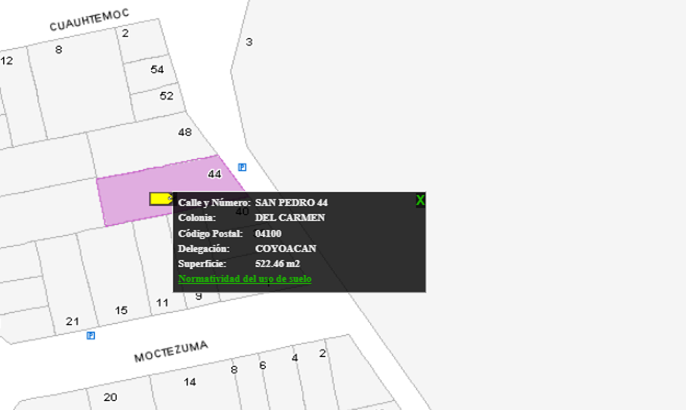The height and width of the screenshot is (410, 686).
Task: Select lot 20 south of Moctezuma
Action: 110,397
